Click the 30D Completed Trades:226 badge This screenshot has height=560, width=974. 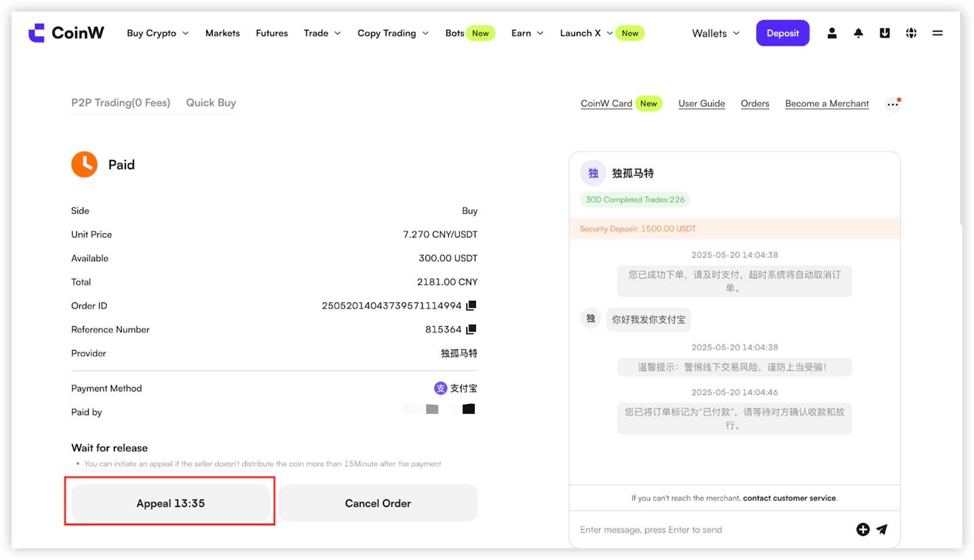(635, 200)
